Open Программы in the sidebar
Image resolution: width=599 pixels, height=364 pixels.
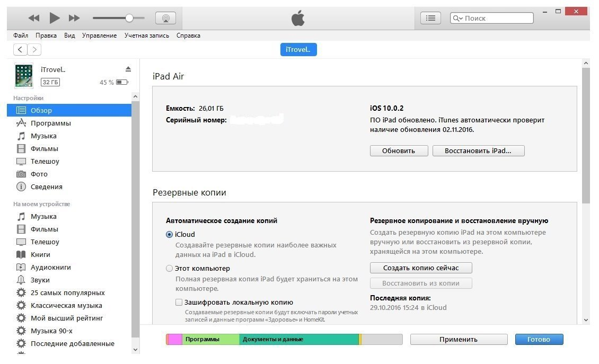[69, 123]
